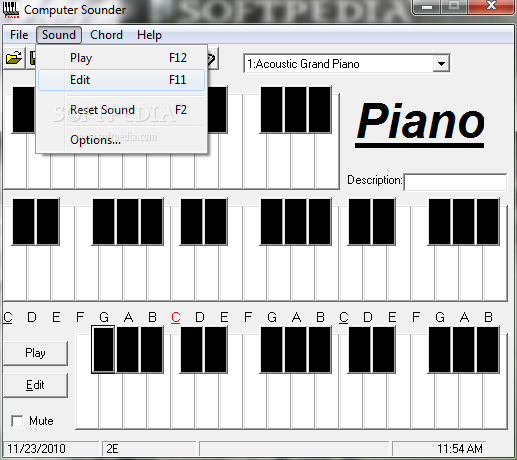
Task: Choose Edit F11 from the Sound menu
Action: coord(121,80)
